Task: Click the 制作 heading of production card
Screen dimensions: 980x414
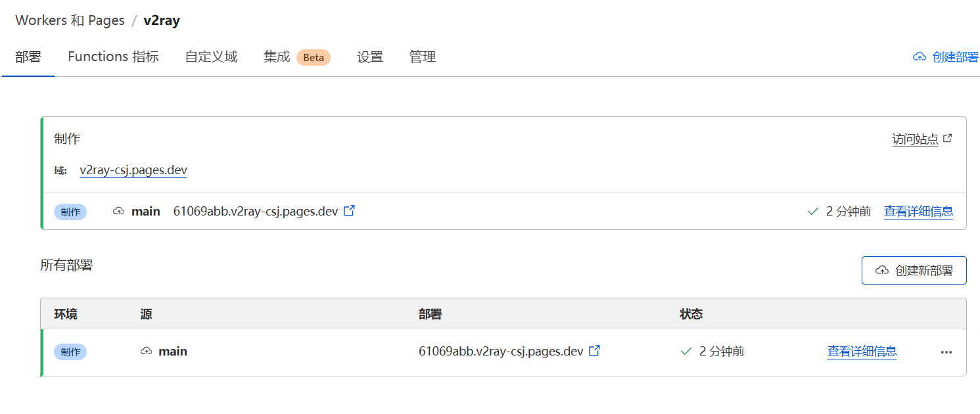Action: click(x=67, y=139)
